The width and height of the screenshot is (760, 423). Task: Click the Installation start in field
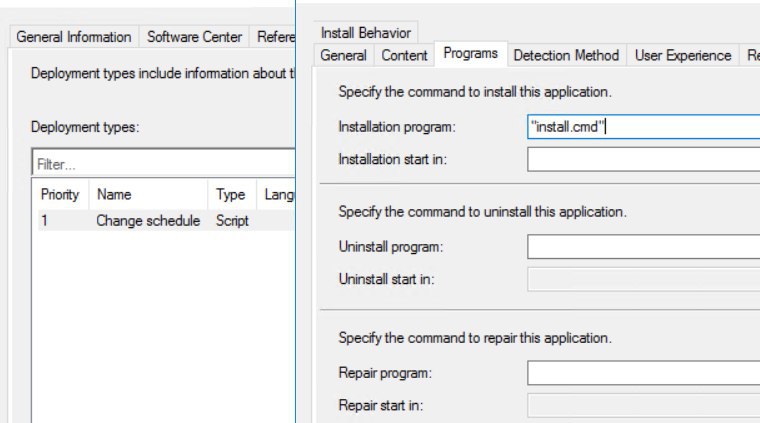tap(643, 159)
